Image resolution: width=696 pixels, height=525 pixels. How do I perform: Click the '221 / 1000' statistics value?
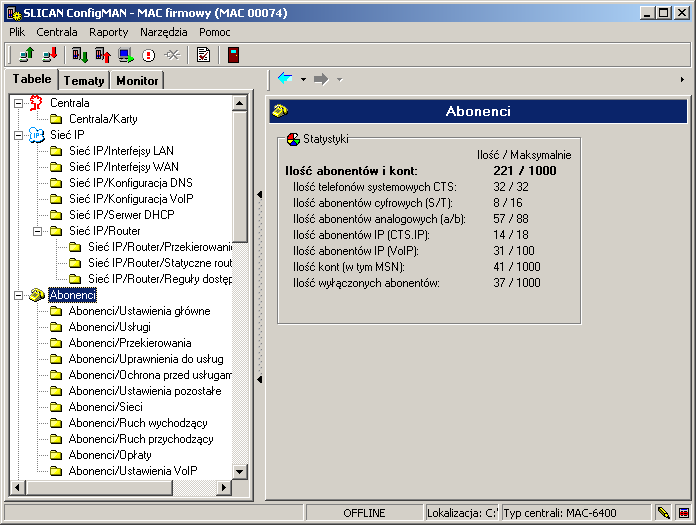525,171
